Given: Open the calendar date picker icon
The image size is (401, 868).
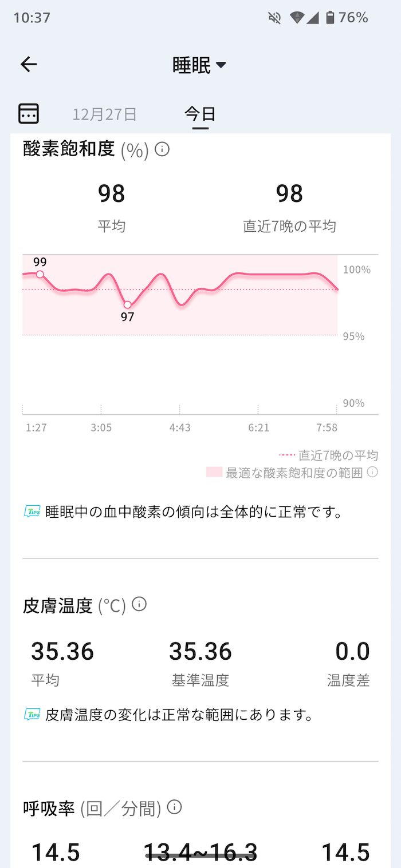Looking at the screenshot, I should click(29, 113).
